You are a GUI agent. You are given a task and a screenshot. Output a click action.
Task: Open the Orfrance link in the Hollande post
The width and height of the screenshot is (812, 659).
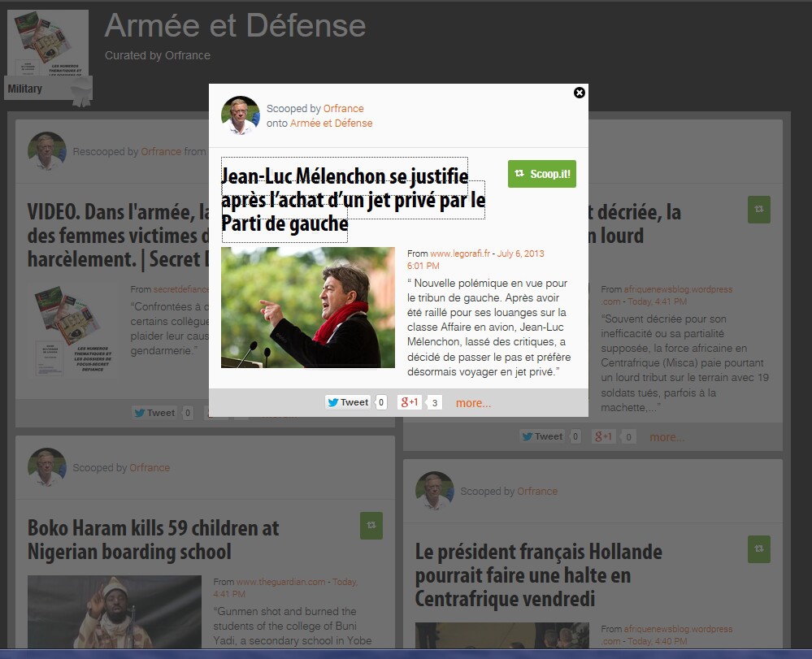coord(537,492)
